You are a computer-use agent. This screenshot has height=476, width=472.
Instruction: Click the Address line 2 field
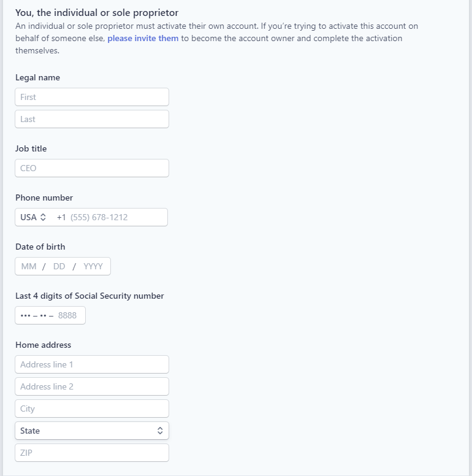coord(92,386)
